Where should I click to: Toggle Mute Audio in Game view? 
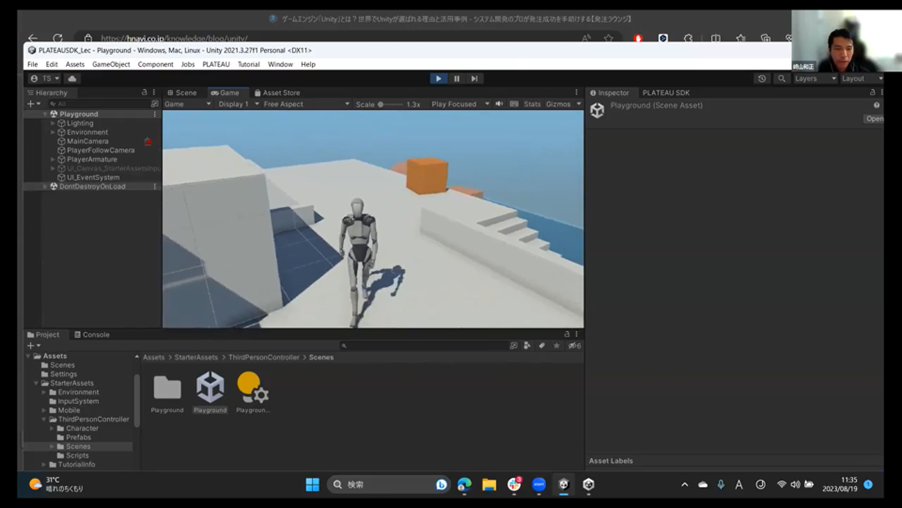(x=499, y=104)
